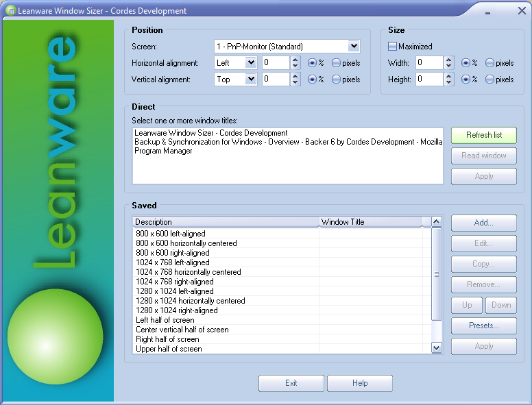Click the Refresh list button

tap(484, 135)
